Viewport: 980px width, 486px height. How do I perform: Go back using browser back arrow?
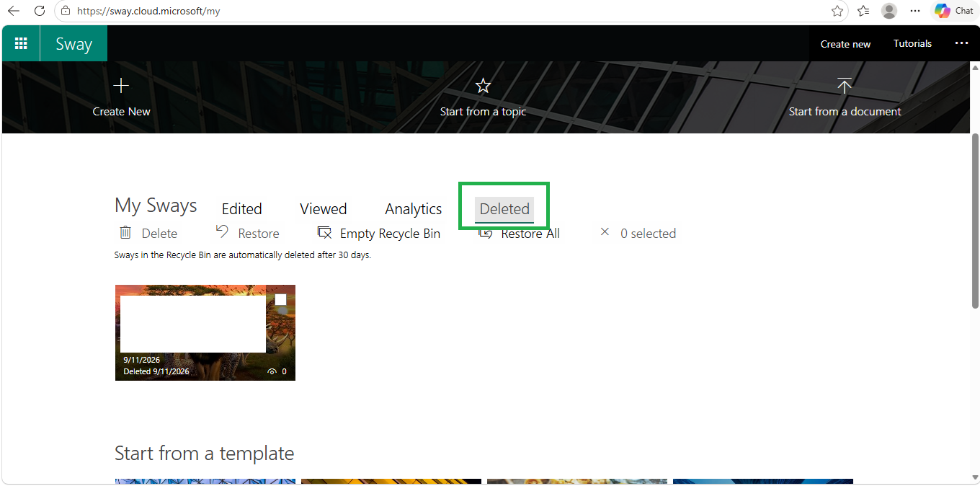(14, 11)
